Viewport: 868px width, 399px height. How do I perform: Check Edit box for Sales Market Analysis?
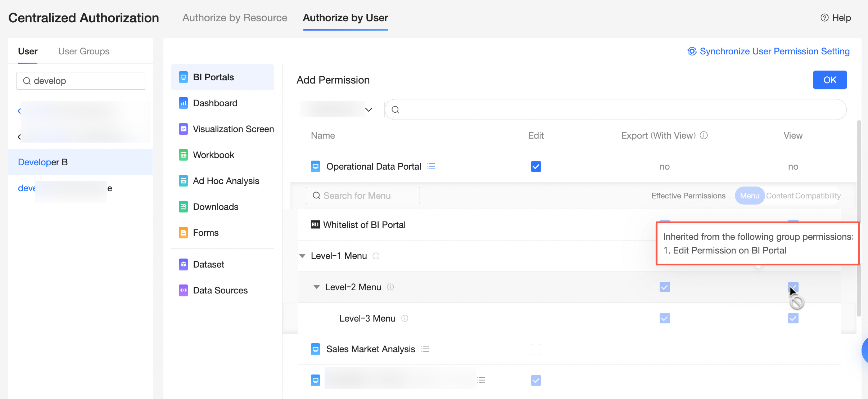tap(535, 349)
